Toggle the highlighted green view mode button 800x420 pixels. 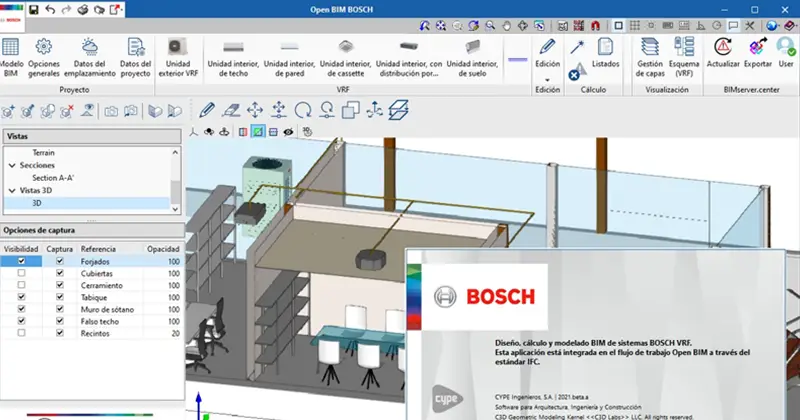(258, 132)
